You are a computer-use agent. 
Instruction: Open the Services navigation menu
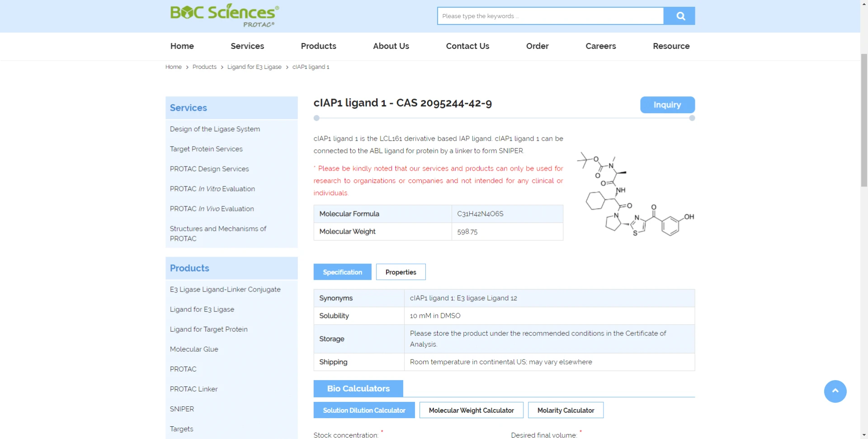247,46
